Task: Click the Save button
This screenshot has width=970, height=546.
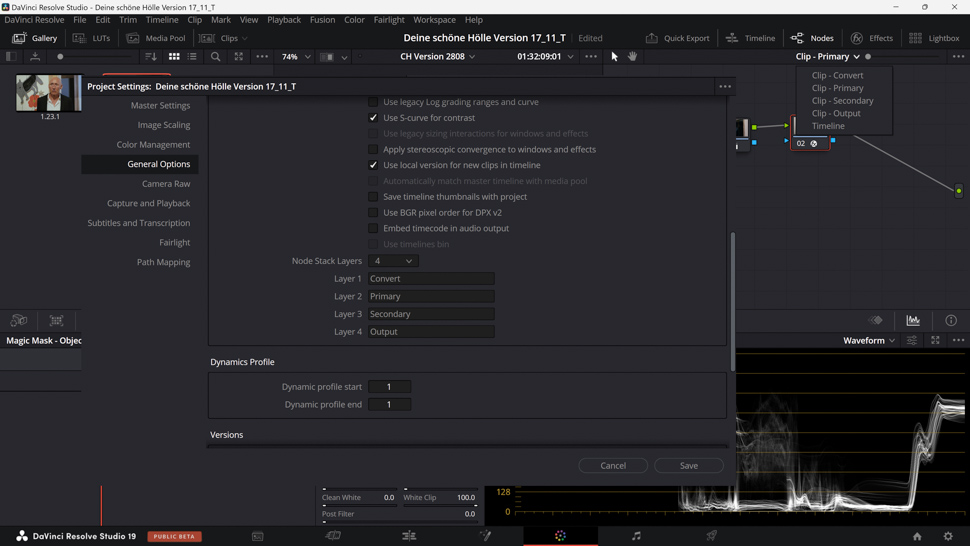Action: [689, 466]
